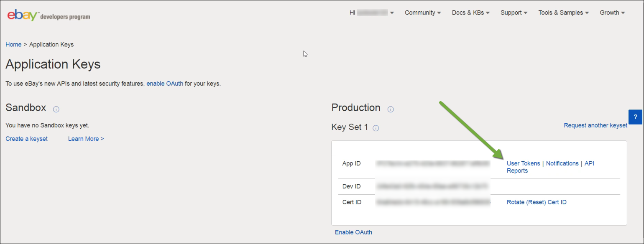644x244 pixels.
Task: Open the Key Set 1 info icon
Action: click(x=376, y=128)
